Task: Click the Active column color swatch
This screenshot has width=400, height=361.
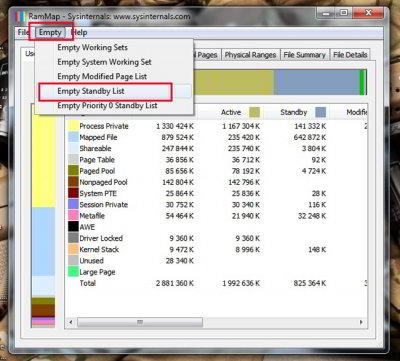Action: [x=254, y=112]
